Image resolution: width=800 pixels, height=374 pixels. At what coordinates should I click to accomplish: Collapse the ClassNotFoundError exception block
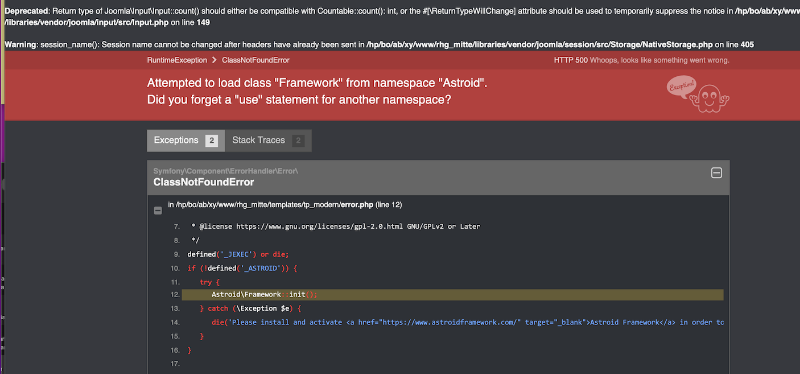716,173
